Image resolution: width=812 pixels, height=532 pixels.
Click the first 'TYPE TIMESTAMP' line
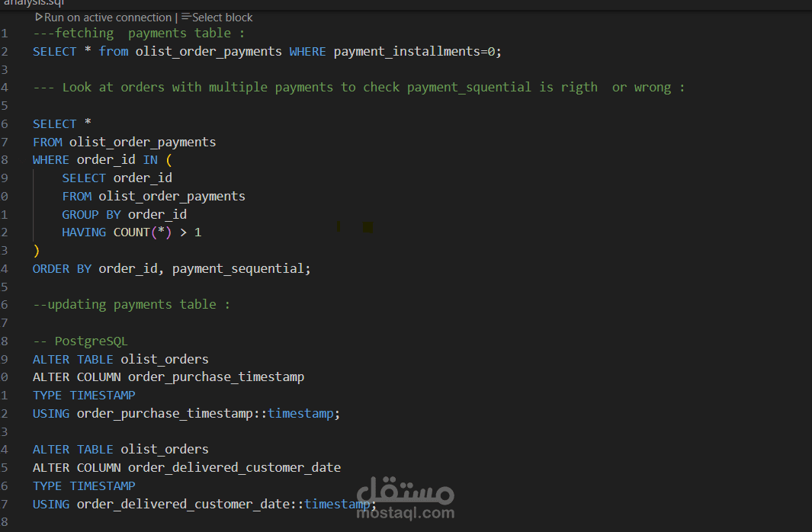coord(84,396)
